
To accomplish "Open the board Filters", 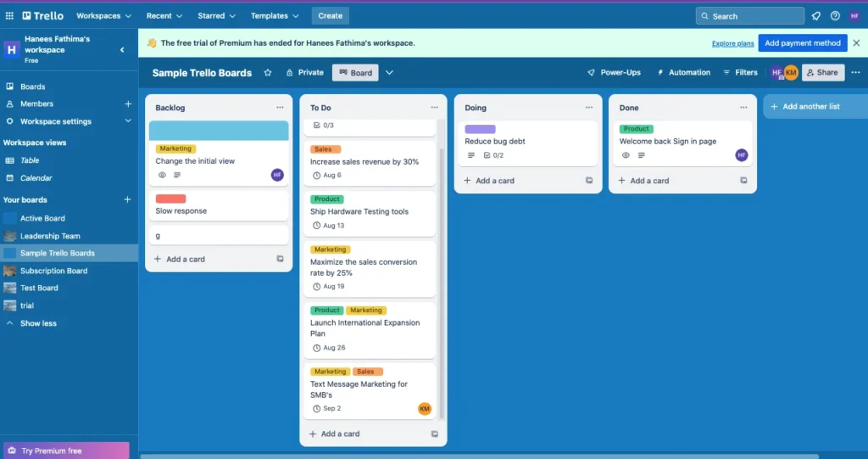I will coord(740,73).
